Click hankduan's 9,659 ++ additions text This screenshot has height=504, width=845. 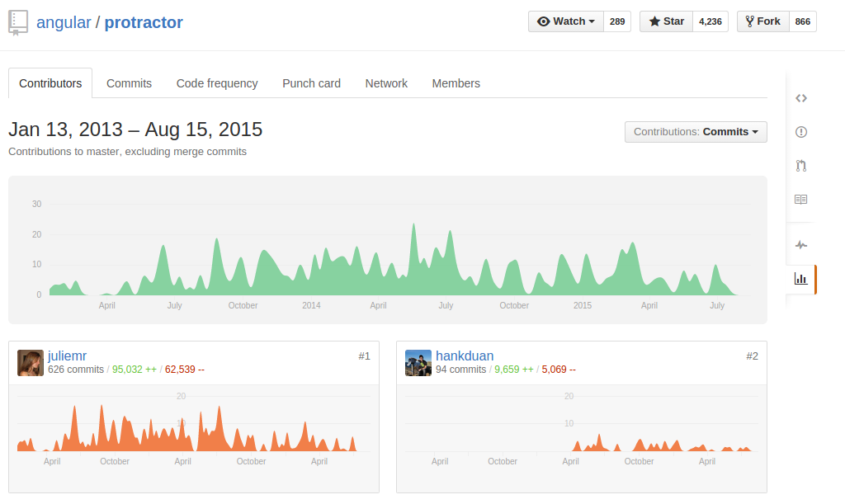coord(514,370)
